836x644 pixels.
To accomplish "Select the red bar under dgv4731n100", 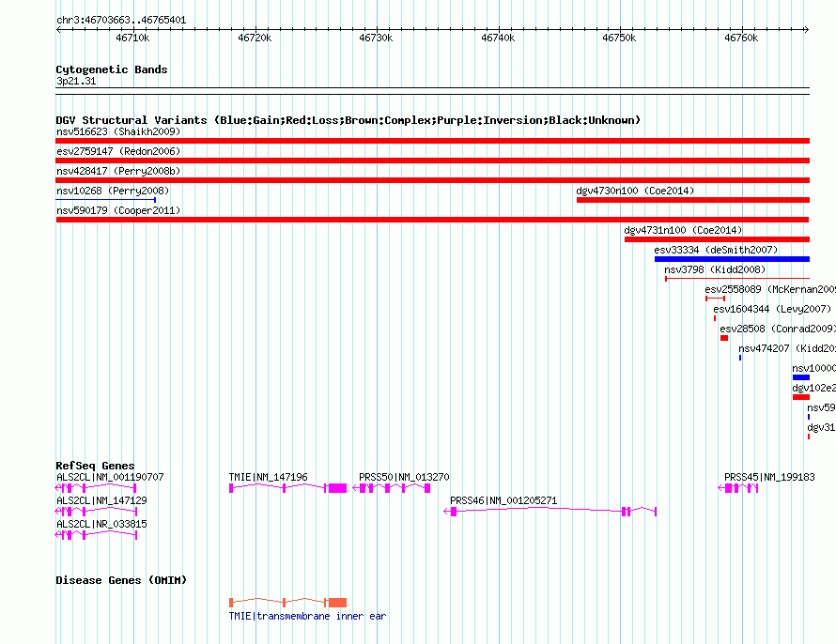I will (x=717, y=239).
